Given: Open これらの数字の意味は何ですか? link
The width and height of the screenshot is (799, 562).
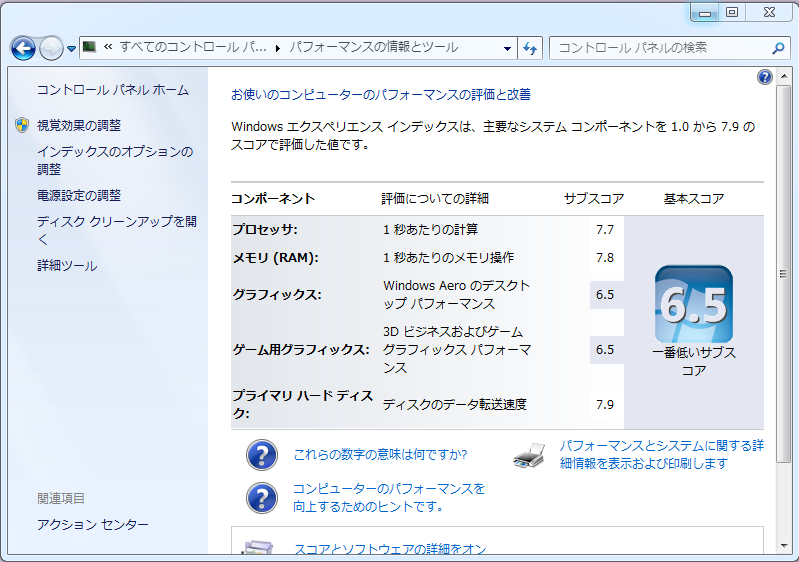Looking at the screenshot, I should point(380,454).
